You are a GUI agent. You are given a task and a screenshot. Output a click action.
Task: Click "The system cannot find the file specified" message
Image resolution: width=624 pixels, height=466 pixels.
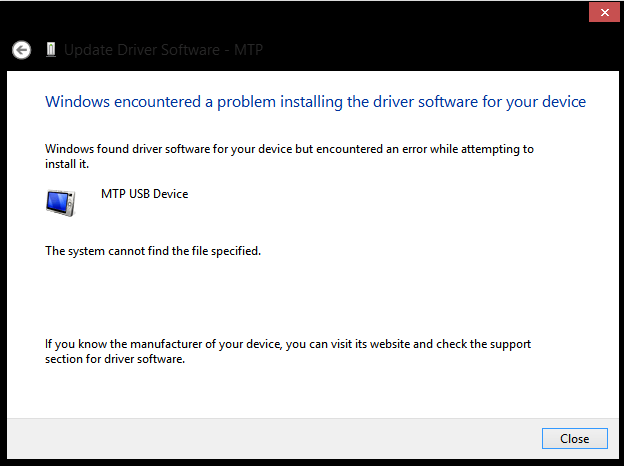pos(153,251)
